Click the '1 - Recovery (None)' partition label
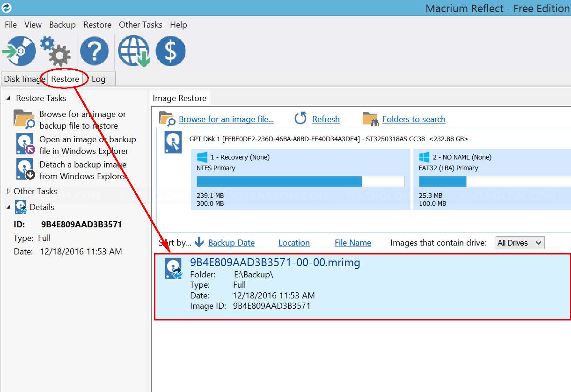Screen dimensions: 571x392 (240, 157)
